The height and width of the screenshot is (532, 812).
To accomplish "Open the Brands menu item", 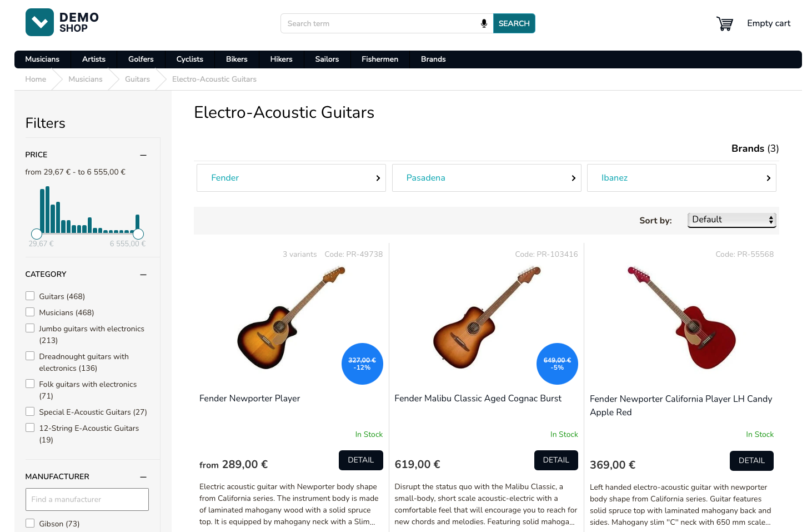I will click(x=433, y=59).
